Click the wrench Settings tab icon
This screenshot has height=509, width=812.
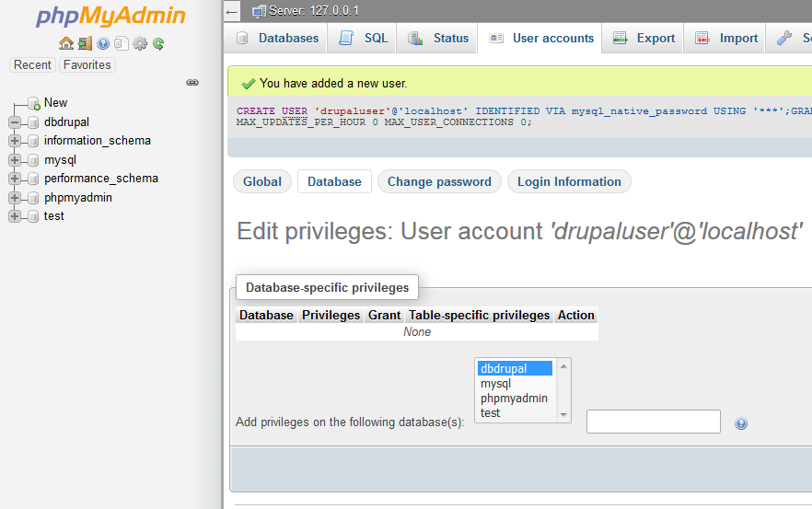click(784, 38)
